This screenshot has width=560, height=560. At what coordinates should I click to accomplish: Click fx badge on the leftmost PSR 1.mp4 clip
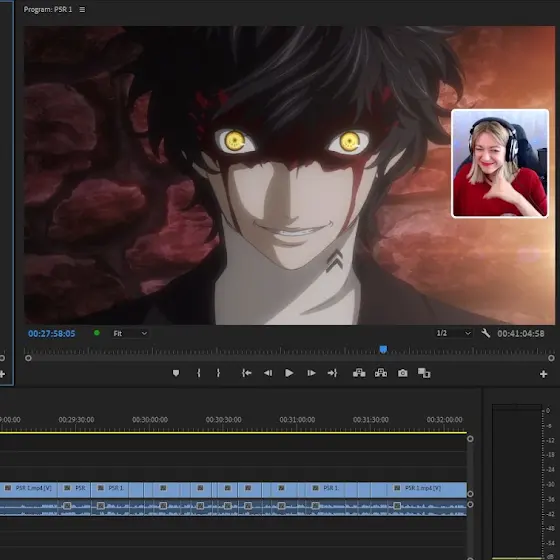pos(8,488)
